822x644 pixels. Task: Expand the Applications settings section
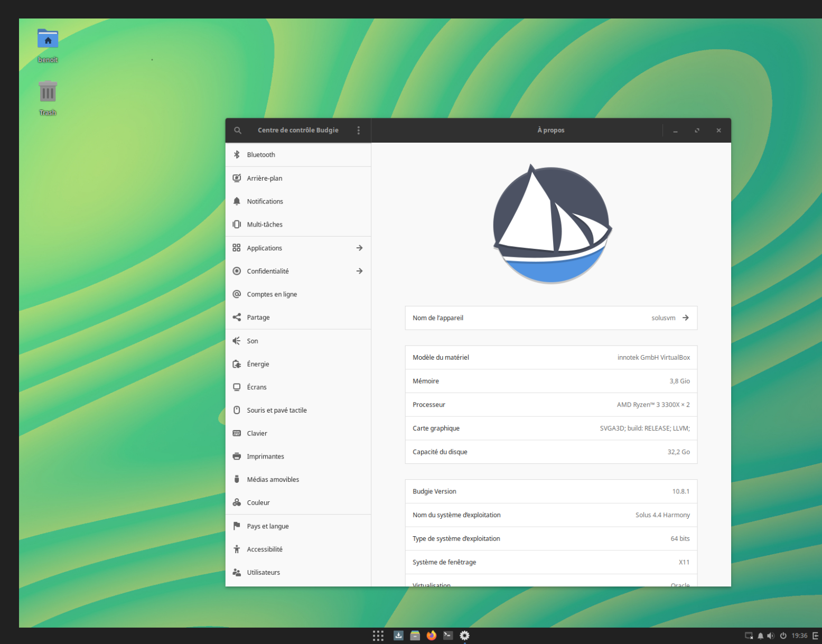(x=359, y=248)
